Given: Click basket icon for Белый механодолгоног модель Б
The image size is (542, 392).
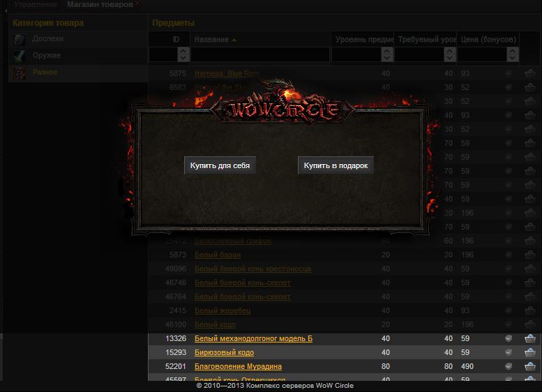Looking at the screenshot, I should click(530, 338).
